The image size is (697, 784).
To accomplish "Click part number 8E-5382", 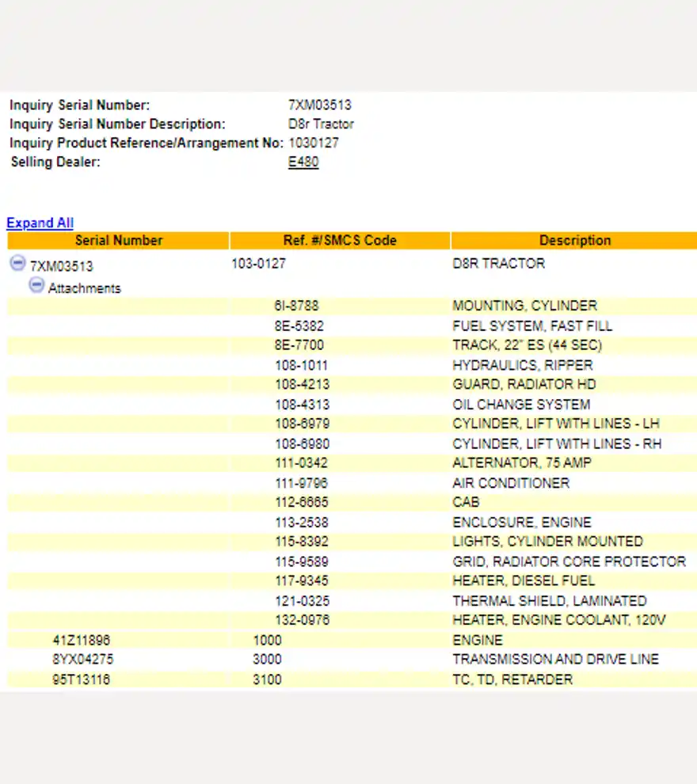I will pyautogui.click(x=299, y=326).
